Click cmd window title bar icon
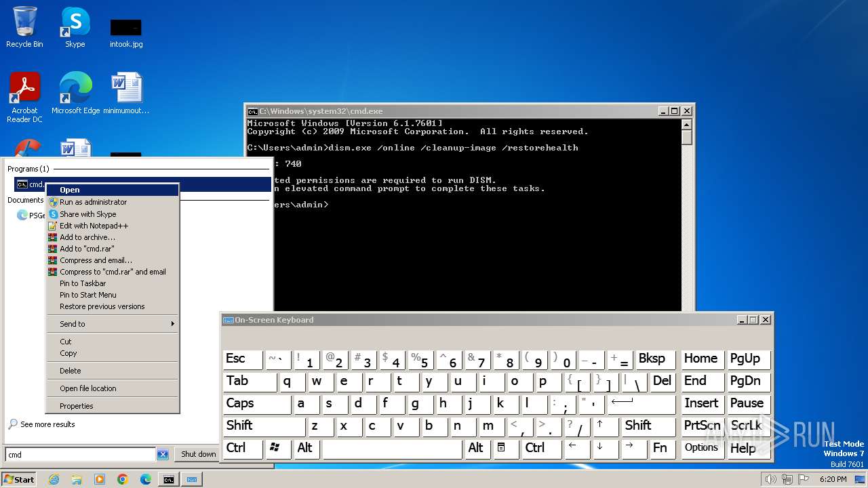Viewport: 868px width, 488px height. (252, 111)
